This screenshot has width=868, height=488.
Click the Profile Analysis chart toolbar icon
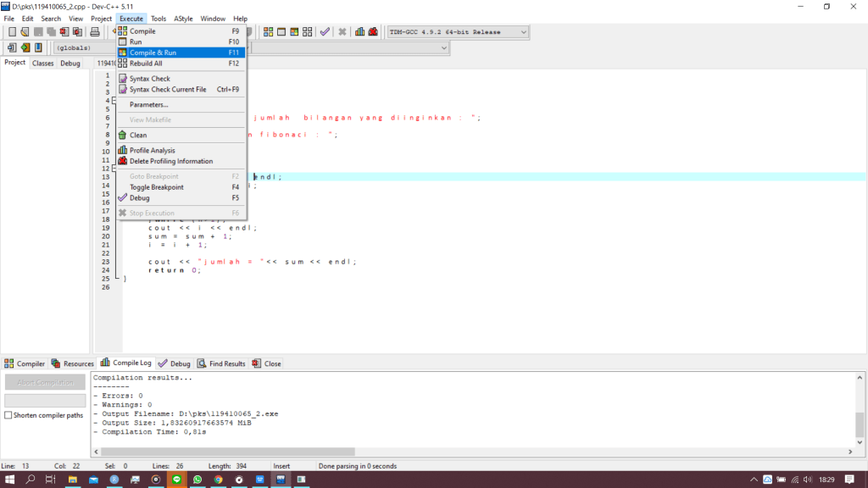coord(360,32)
